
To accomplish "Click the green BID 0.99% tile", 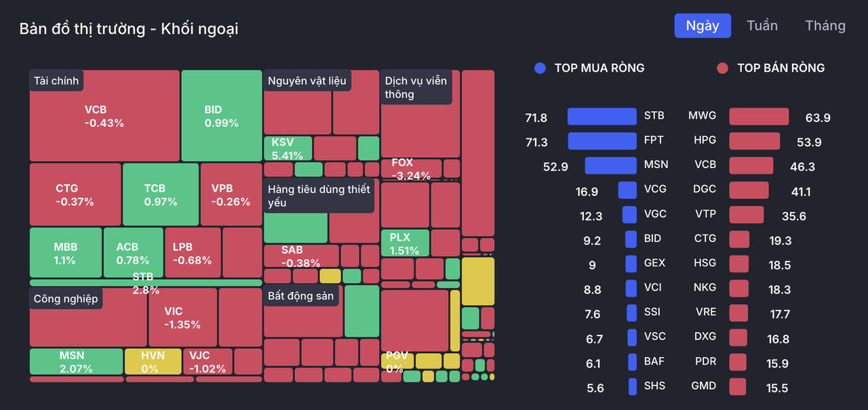I will coord(221,116).
